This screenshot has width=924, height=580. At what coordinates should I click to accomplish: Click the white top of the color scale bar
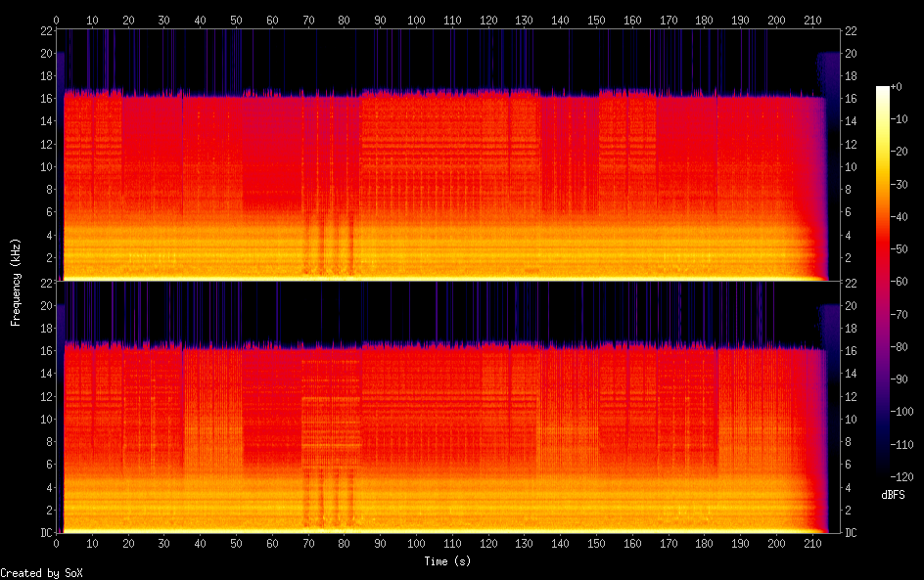pos(883,90)
